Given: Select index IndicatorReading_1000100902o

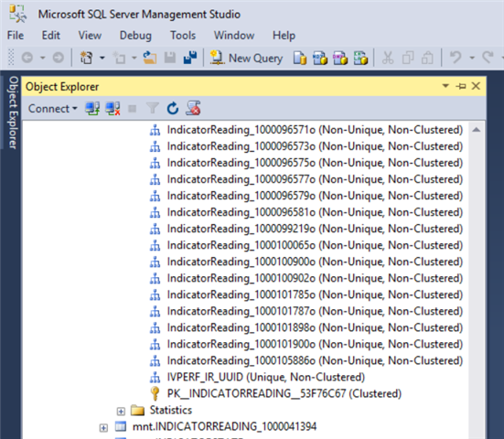Looking at the screenshot, I should [x=315, y=278].
